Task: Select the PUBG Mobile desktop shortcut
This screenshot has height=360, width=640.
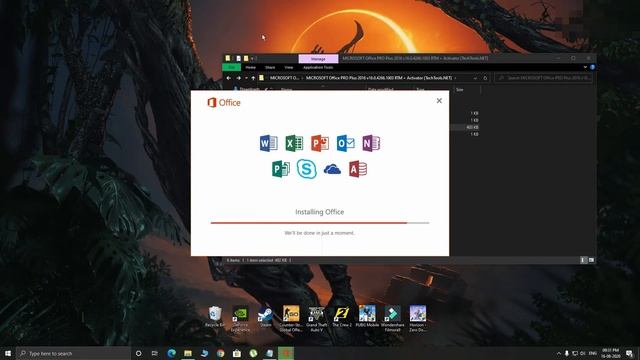Action: click(367, 316)
